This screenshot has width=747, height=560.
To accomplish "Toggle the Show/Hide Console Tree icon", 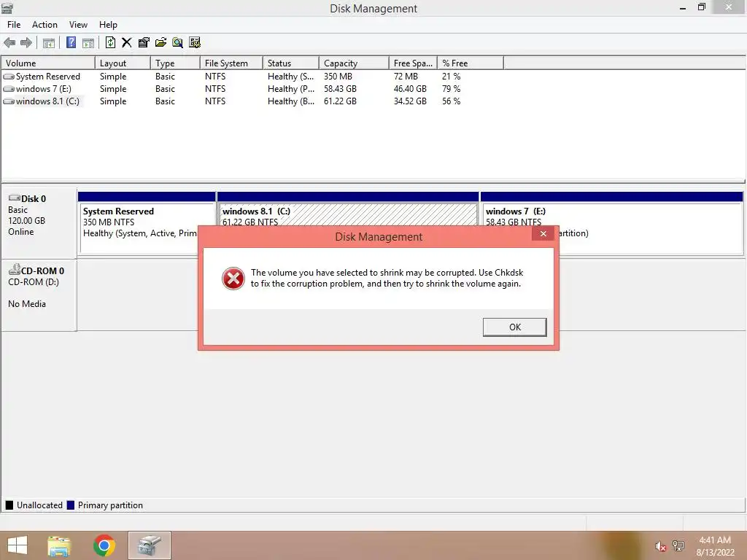I will pos(49,43).
